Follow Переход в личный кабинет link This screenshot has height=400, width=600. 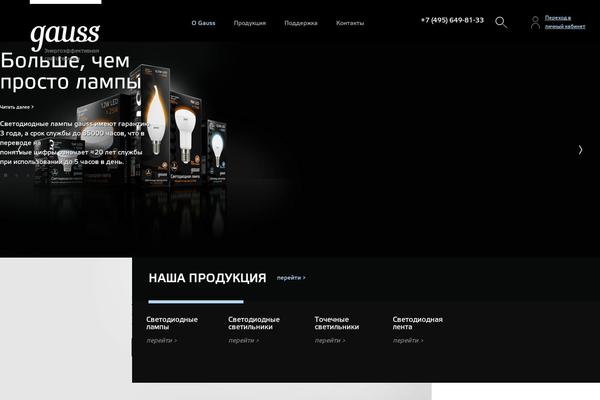coord(565,22)
